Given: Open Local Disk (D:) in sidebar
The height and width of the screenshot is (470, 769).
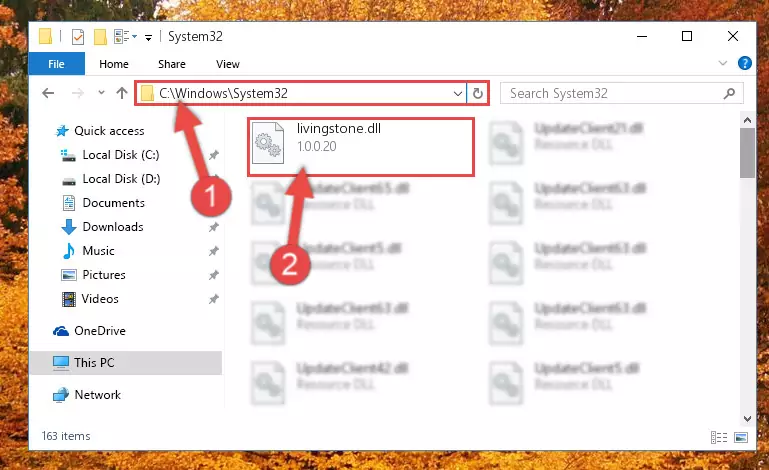Looking at the screenshot, I should click(121, 179).
